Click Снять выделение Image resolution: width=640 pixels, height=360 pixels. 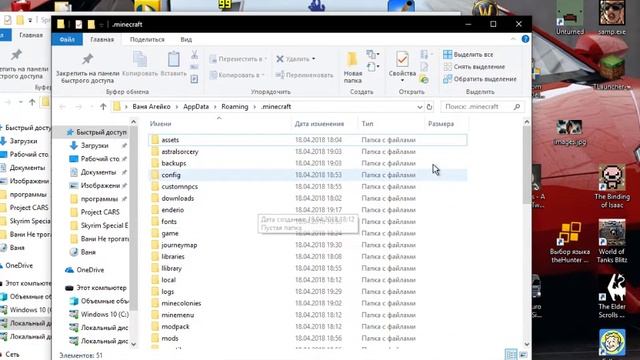click(x=474, y=67)
